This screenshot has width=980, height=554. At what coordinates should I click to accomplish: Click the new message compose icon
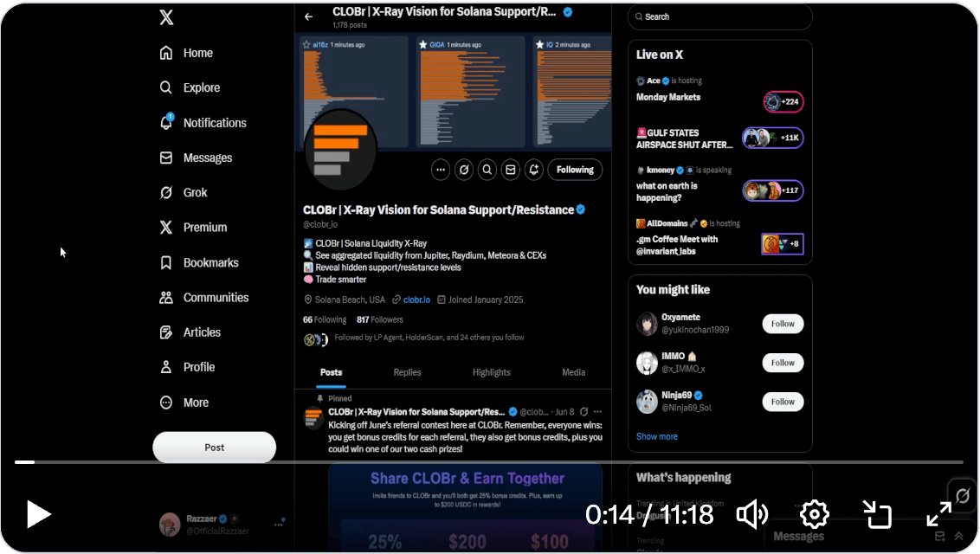click(940, 537)
